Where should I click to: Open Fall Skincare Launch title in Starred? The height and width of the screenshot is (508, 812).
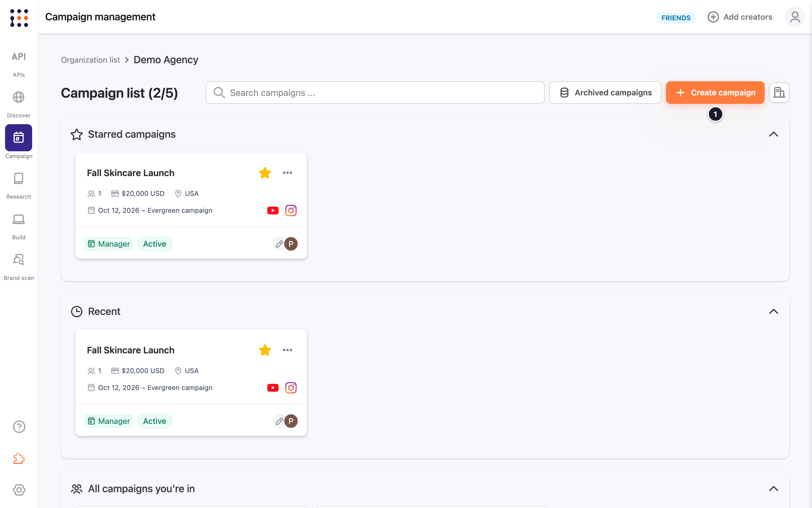[x=131, y=173]
